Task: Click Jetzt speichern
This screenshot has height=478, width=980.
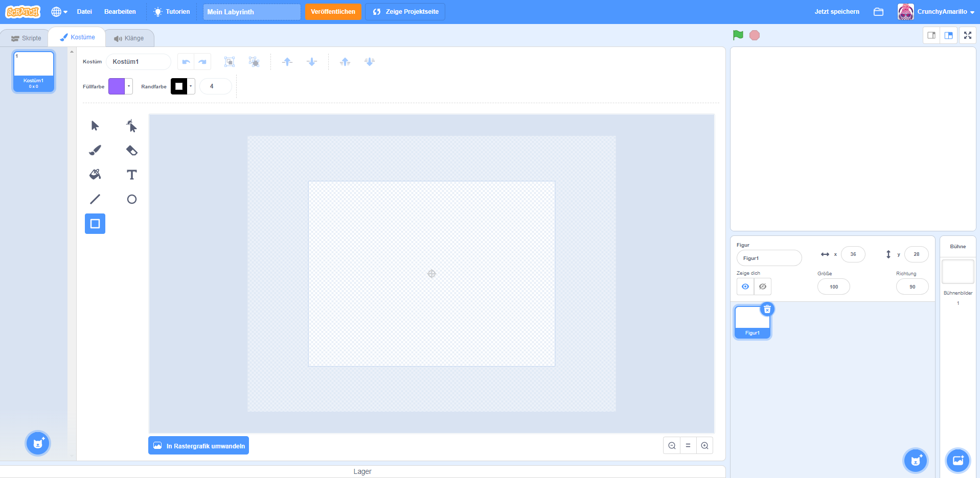Action: 837,12
